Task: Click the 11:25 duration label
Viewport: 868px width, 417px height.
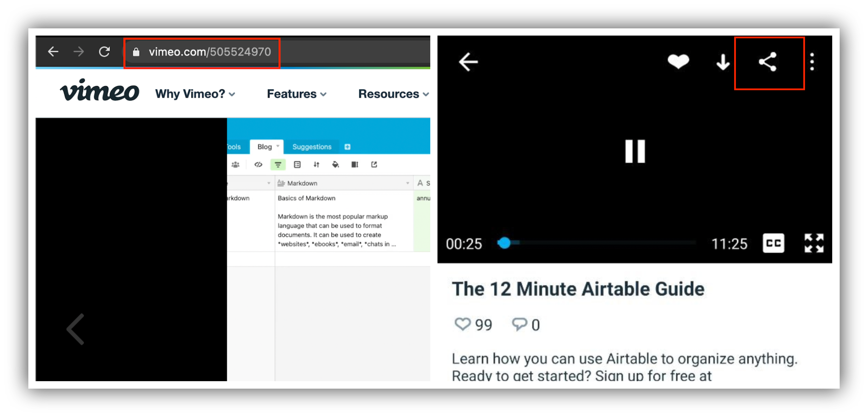Action: [x=729, y=244]
